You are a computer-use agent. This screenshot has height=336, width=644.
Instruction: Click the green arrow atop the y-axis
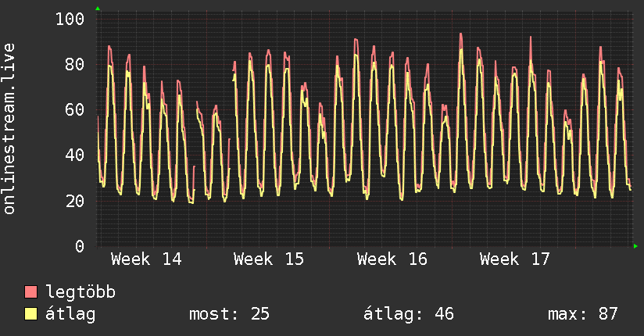point(98,9)
